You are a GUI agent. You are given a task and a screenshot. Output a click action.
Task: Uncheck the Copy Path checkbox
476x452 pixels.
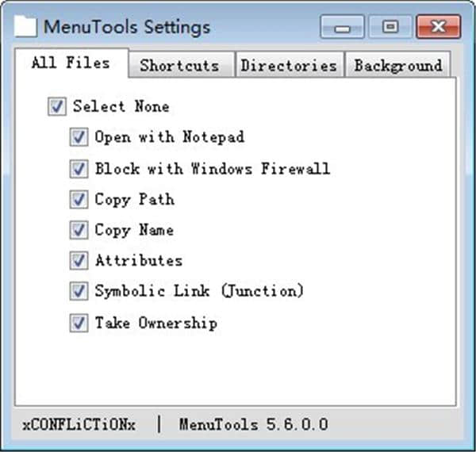(78, 200)
